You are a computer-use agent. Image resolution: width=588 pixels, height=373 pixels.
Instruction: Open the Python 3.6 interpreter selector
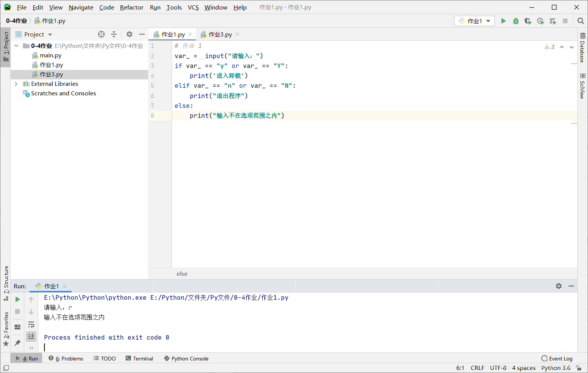tap(556, 368)
